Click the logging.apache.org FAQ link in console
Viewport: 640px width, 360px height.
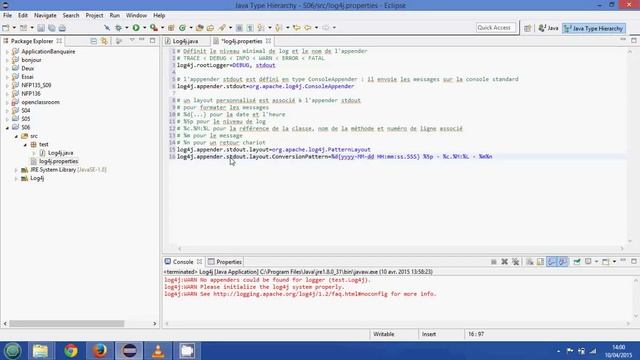(300, 294)
